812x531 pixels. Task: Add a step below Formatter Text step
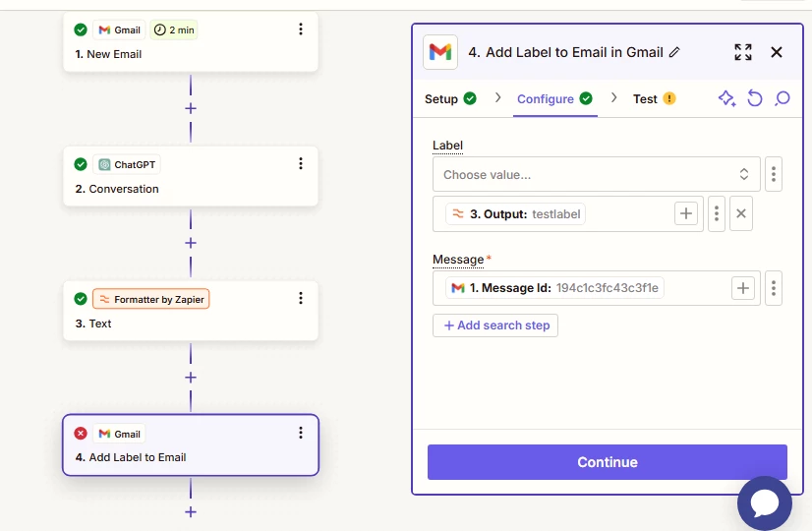[191, 378]
